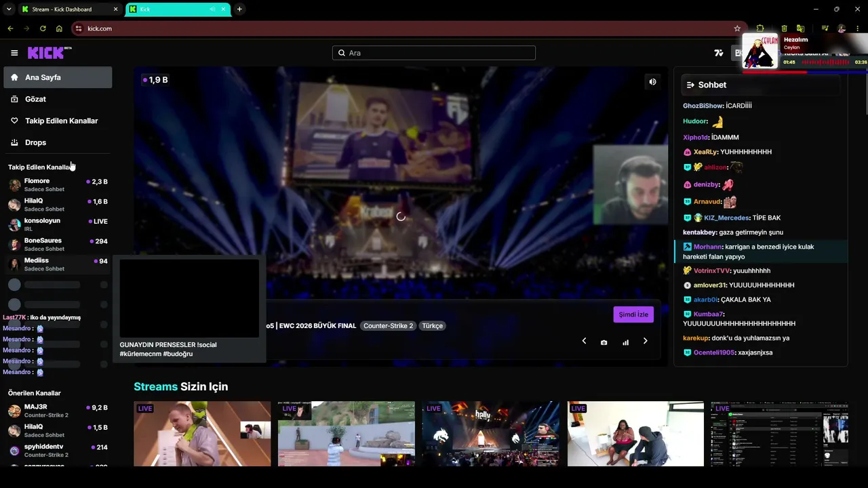Click username karekup in chat

click(x=696, y=338)
